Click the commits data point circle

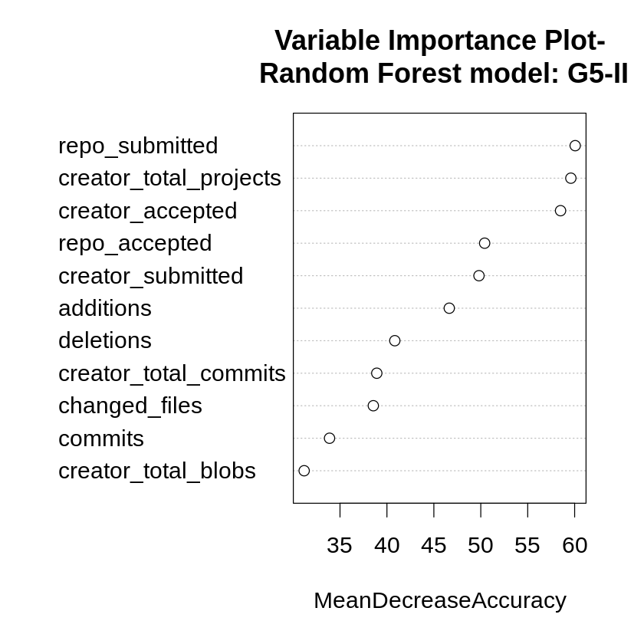(330, 439)
